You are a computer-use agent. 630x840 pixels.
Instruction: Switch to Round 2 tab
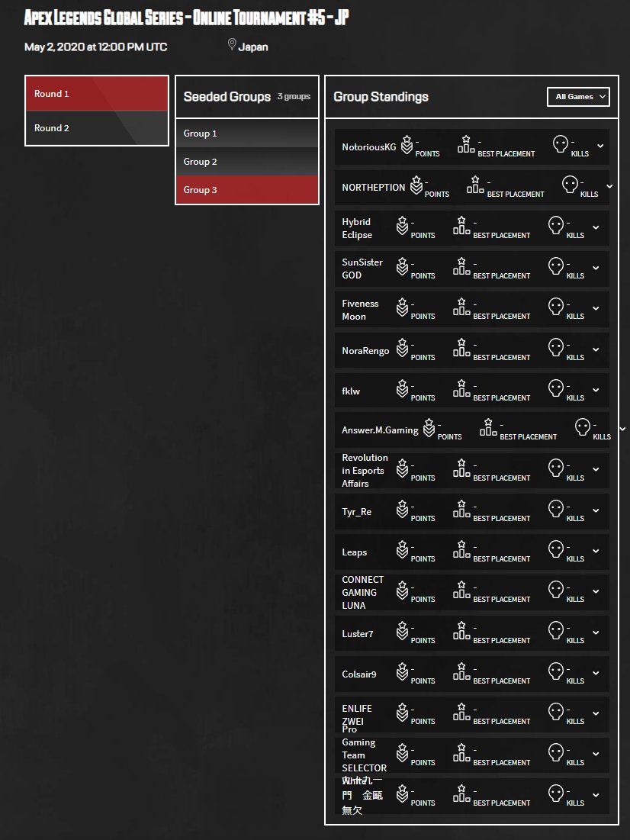pyautogui.click(x=97, y=128)
